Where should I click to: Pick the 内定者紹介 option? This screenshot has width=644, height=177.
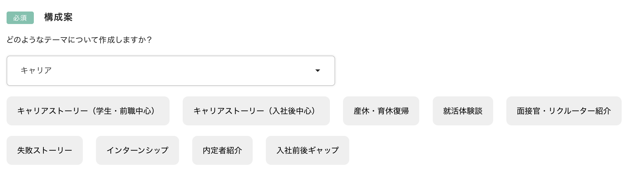[x=222, y=150]
